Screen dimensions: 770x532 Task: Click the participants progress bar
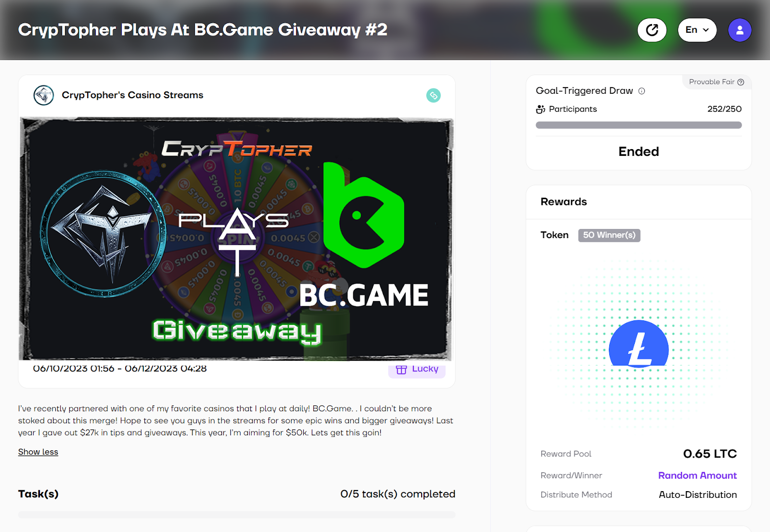639,125
